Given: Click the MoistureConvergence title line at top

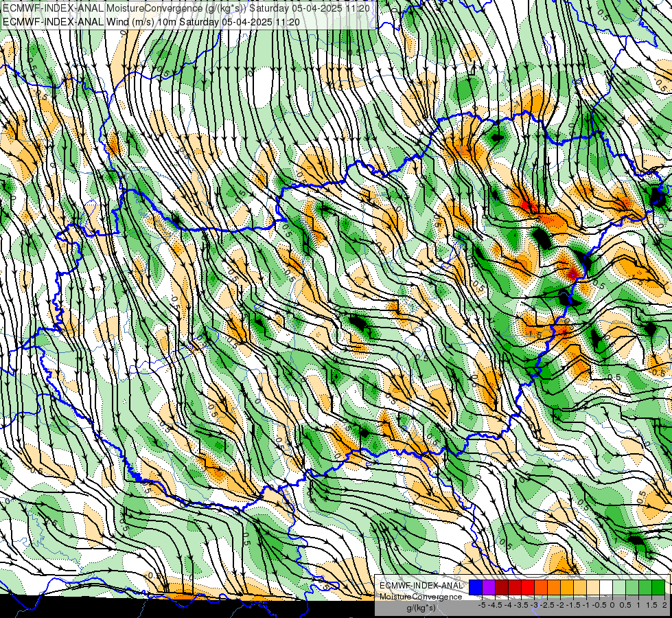Looking at the screenshot, I should pos(185,8).
